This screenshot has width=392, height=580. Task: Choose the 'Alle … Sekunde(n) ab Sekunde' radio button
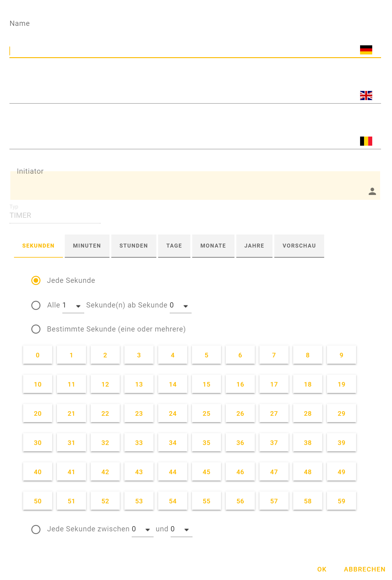point(36,305)
